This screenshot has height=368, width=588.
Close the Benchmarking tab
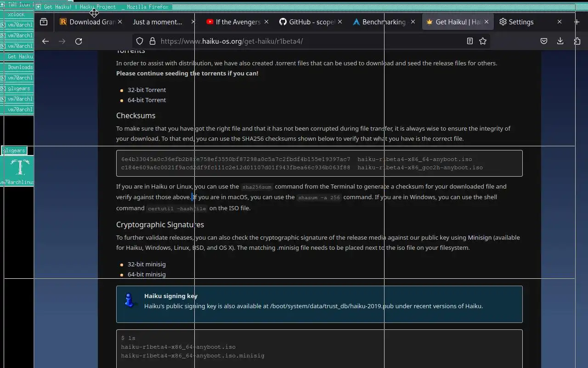(x=413, y=22)
